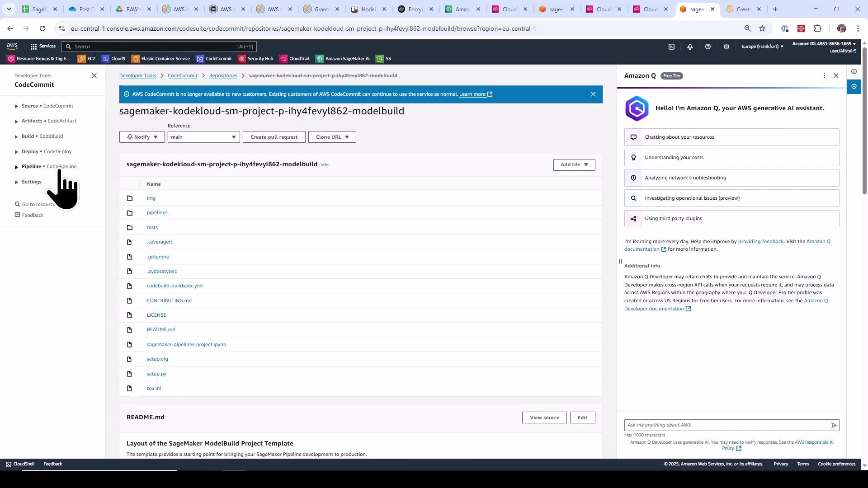The height and width of the screenshot is (488, 868).
Task: Close the Developer Tools side navigation
Action: (94, 75)
